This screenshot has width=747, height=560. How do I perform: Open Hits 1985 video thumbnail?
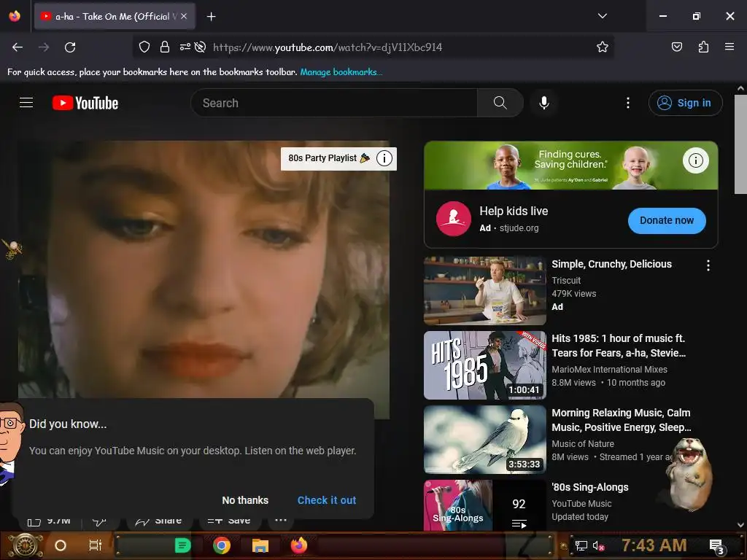point(484,365)
